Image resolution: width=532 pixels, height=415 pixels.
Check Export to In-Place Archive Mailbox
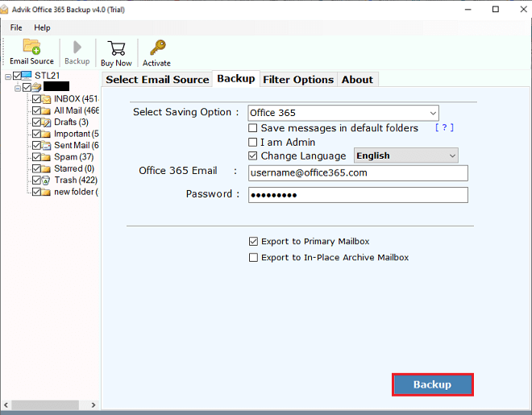point(253,258)
